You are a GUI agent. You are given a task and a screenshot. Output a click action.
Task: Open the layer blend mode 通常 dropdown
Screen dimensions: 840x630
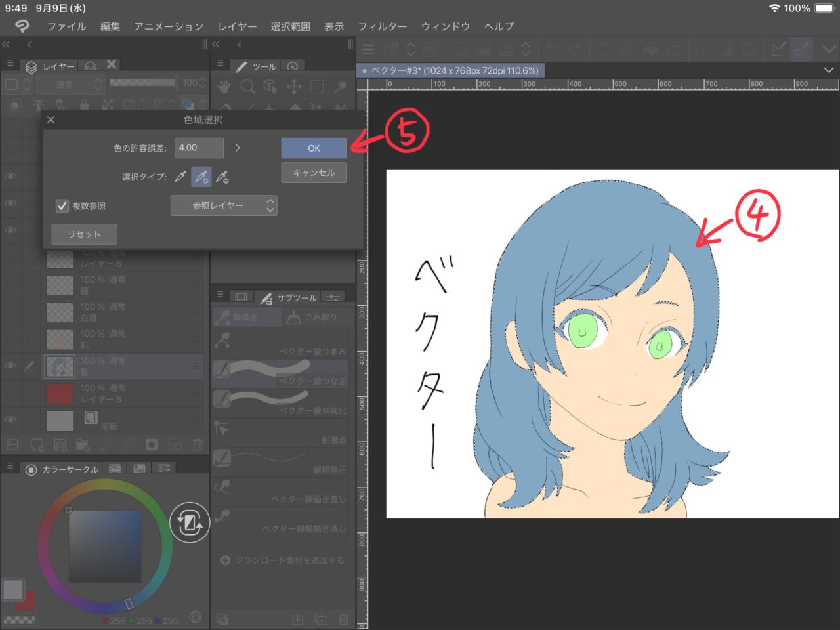click(x=70, y=84)
